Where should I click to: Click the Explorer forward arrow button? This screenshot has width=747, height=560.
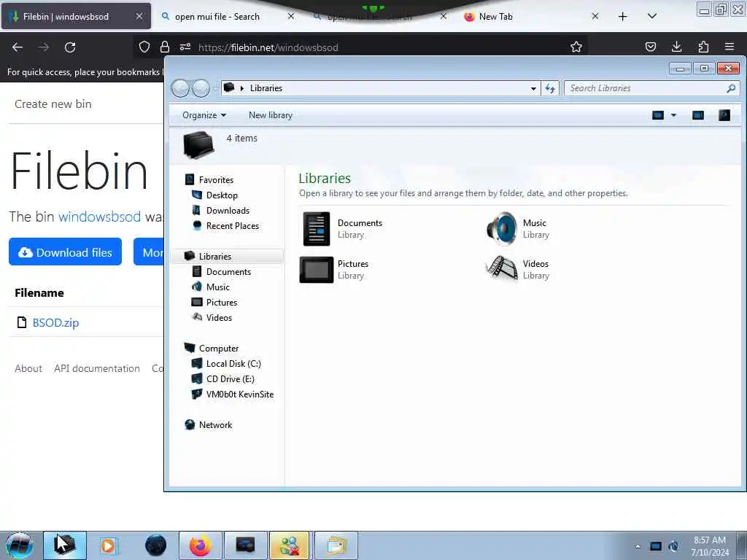click(201, 88)
